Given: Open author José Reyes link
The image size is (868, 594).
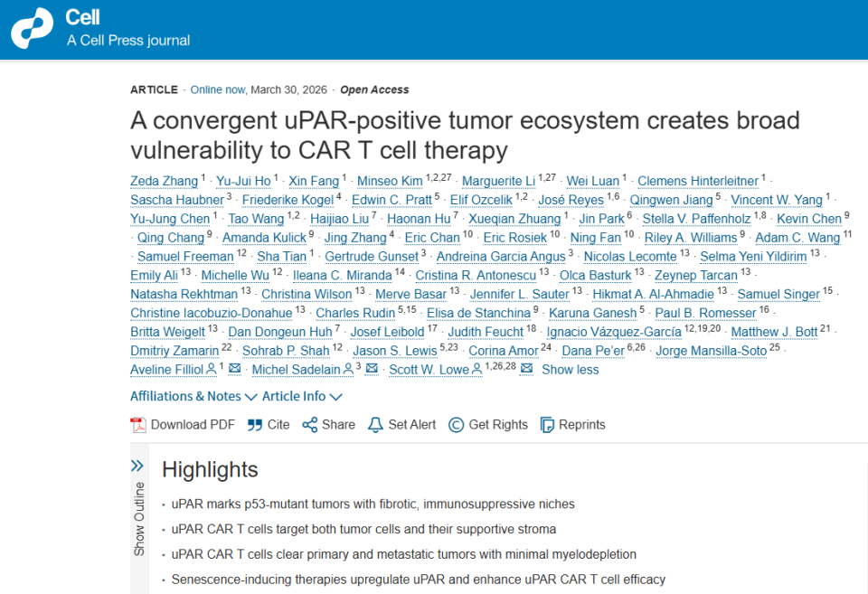Looking at the screenshot, I should [571, 200].
